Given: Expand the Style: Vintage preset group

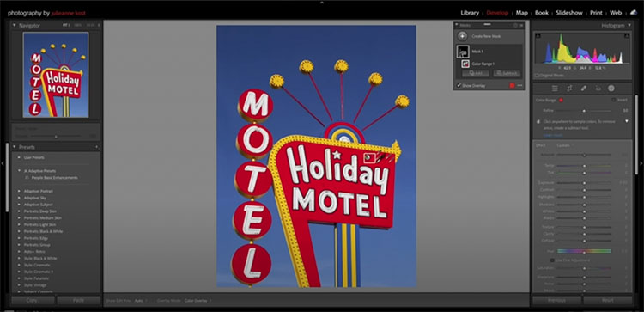Looking at the screenshot, I should (19, 284).
